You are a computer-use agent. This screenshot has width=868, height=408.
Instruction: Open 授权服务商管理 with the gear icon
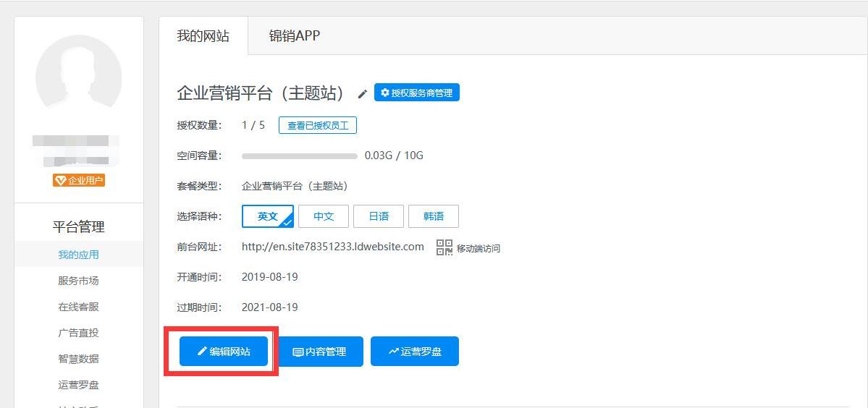[x=416, y=93]
